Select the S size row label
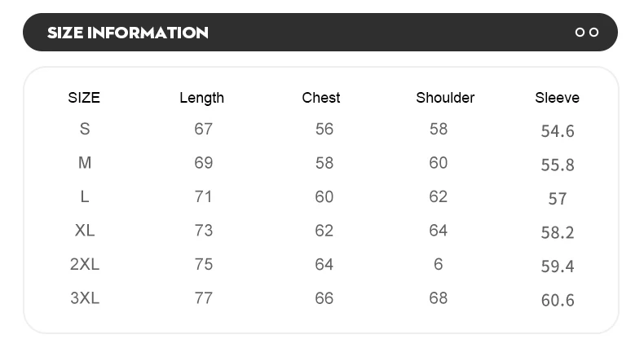The height and width of the screenshot is (348, 644). coord(85,129)
